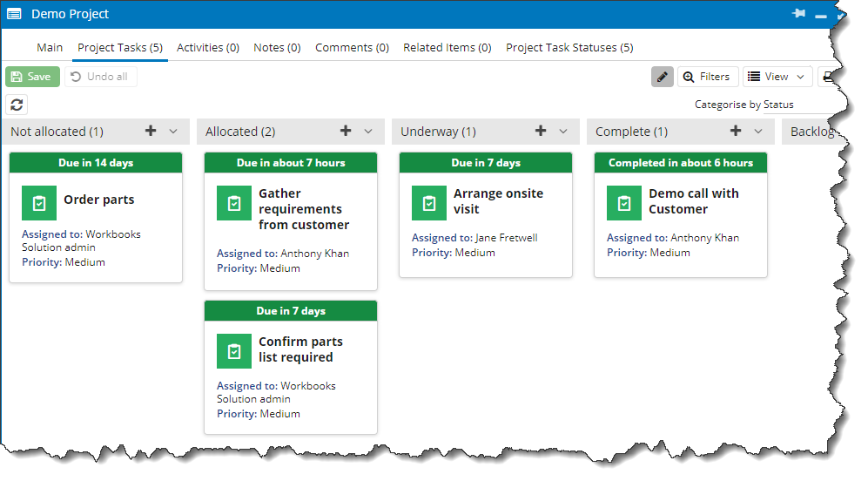
Task: Open the View dropdown
Action: click(777, 77)
